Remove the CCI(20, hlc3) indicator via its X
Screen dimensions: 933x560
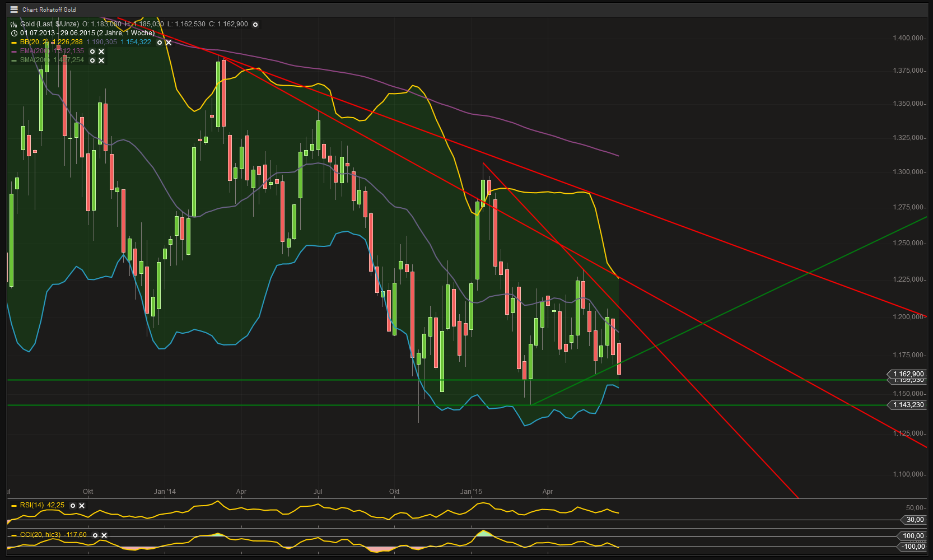click(x=104, y=535)
